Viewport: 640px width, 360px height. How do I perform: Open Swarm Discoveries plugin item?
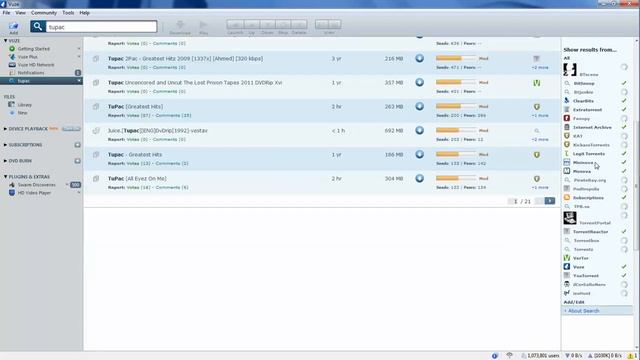tap(36, 185)
